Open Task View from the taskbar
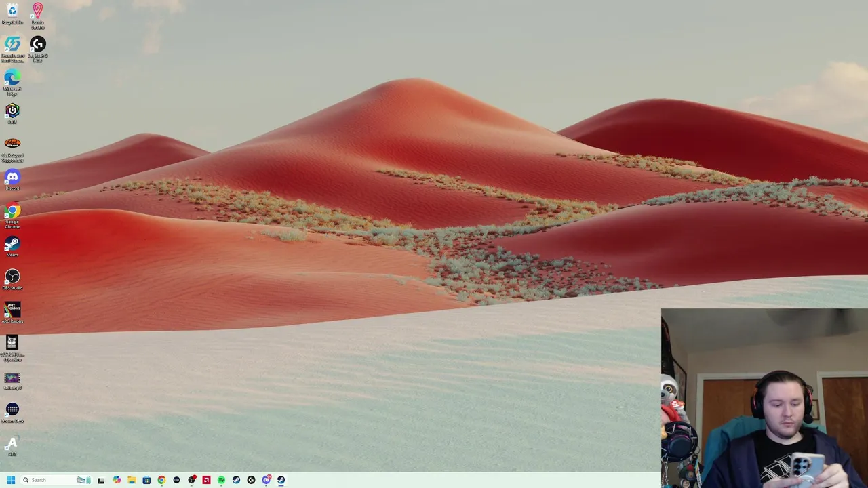Viewport: 868px width, 488px height. coord(101,480)
